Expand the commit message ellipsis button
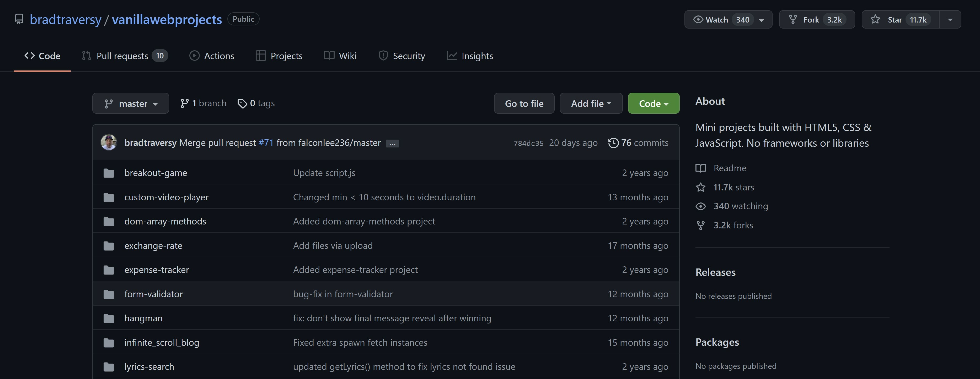Image resolution: width=980 pixels, height=379 pixels. [392, 144]
